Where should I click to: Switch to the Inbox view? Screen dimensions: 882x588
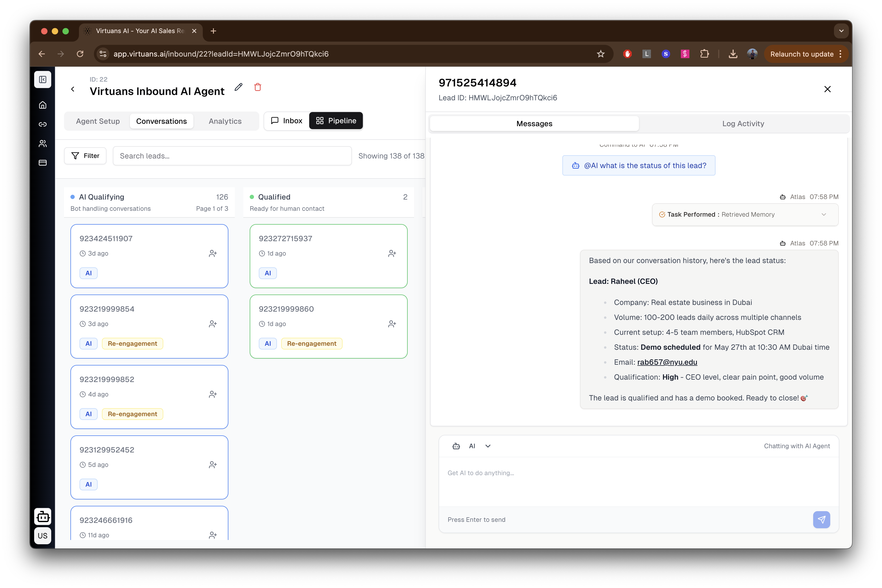click(287, 121)
